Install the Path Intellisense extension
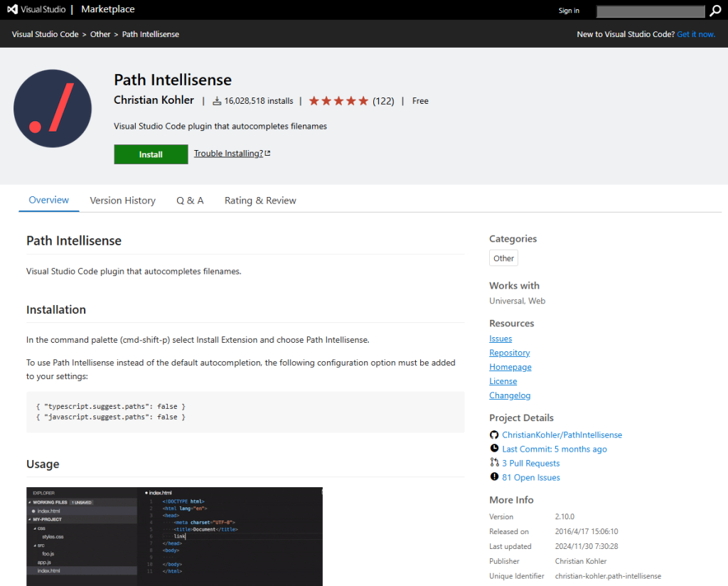The width and height of the screenshot is (728, 586). [151, 154]
